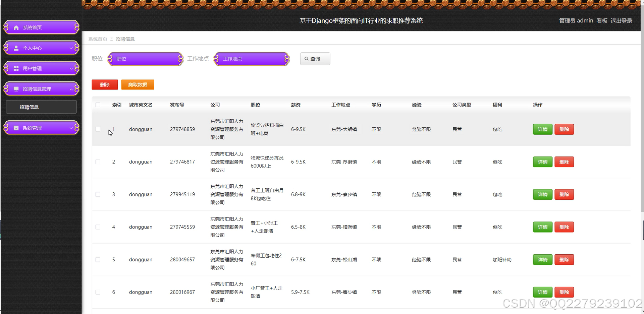Click the monitor icon in 招聘信息管理
This screenshot has height=314, width=644.
click(16, 89)
